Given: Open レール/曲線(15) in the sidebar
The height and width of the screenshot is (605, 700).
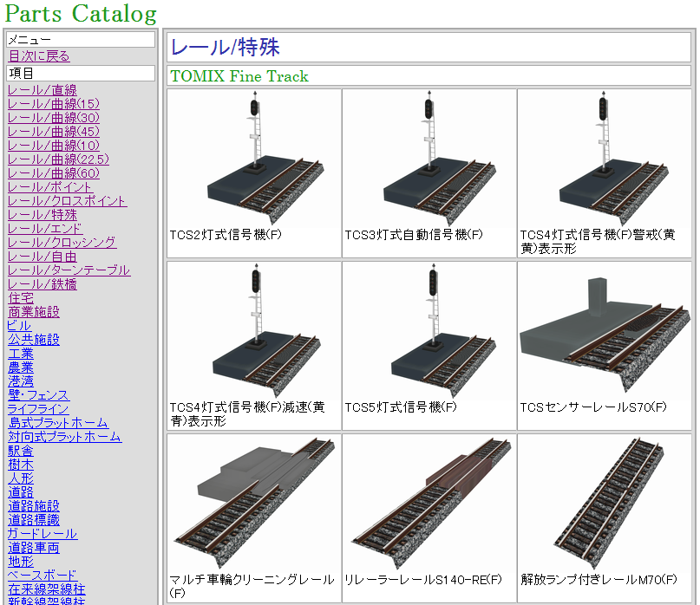Looking at the screenshot, I should pyautogui.click(x=54, y=104).
